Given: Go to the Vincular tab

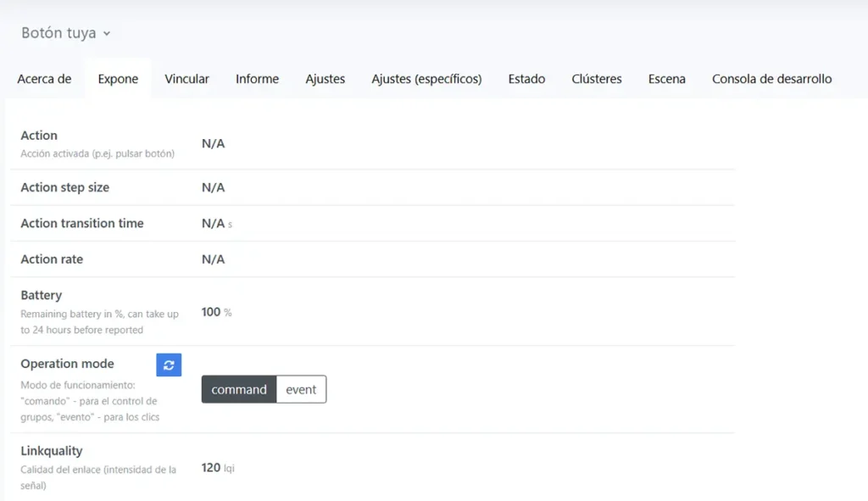Looking at the screenshot, I should coord(186,79).
